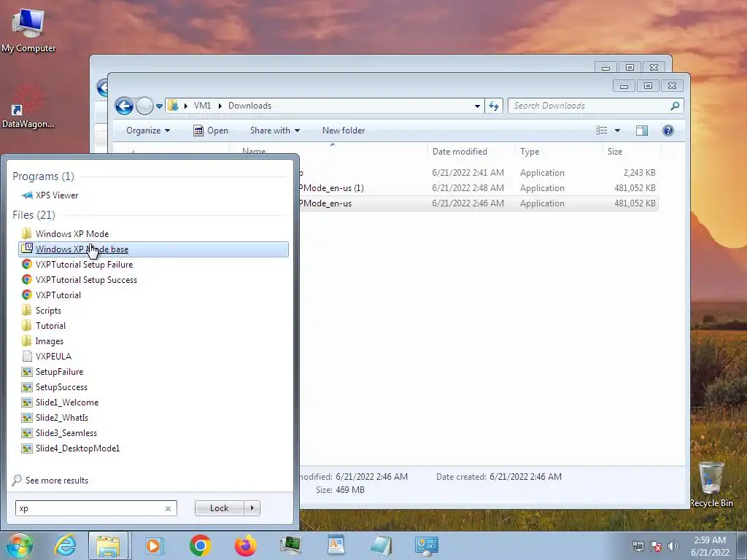Click the Open toolbar button
This screenshot has width=747, height=560.
[x=211, y=131]
